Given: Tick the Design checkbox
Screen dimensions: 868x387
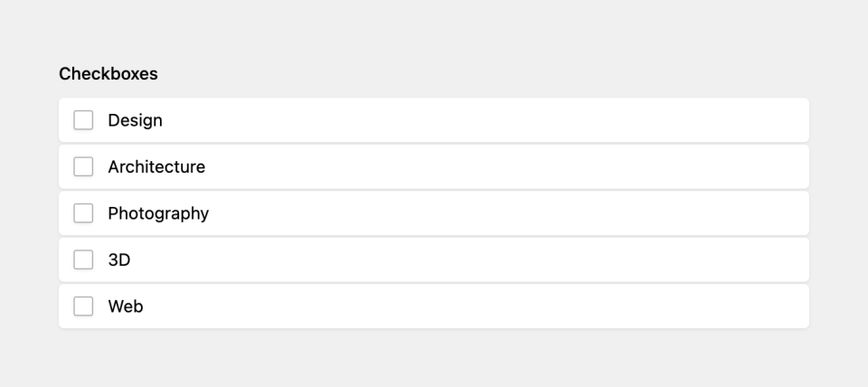Looking at the screenshot, I should [83, 120].
